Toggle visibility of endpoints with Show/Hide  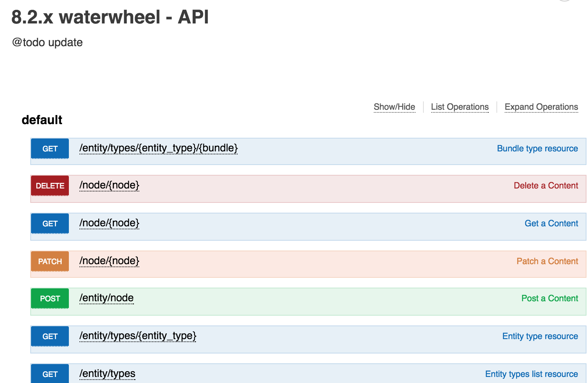(x=394, y=107)
